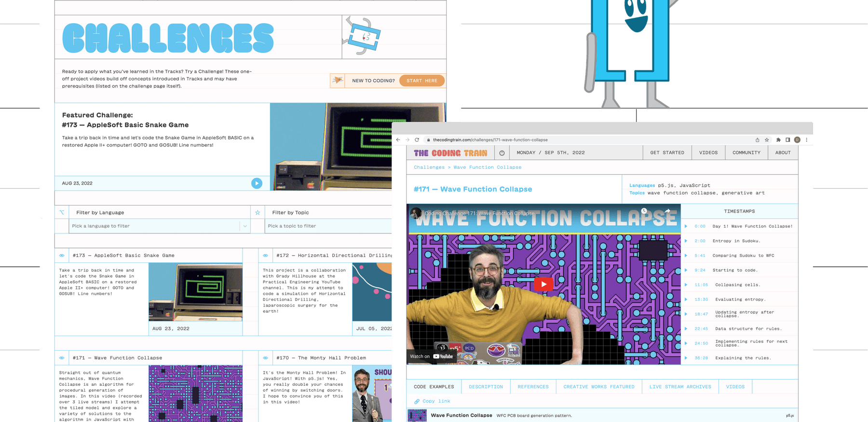The height and width of the screenshot is (422, 868).
Task: Click the chain icon beside Copy link
Action: pyautogui.click(x=417, y=401)
